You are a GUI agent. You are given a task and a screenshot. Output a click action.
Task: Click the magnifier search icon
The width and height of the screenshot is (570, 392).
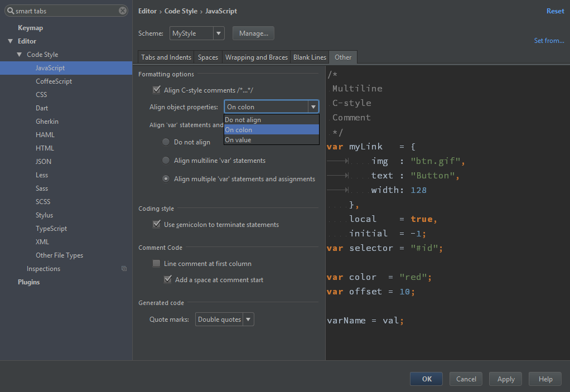coord(11,11)
